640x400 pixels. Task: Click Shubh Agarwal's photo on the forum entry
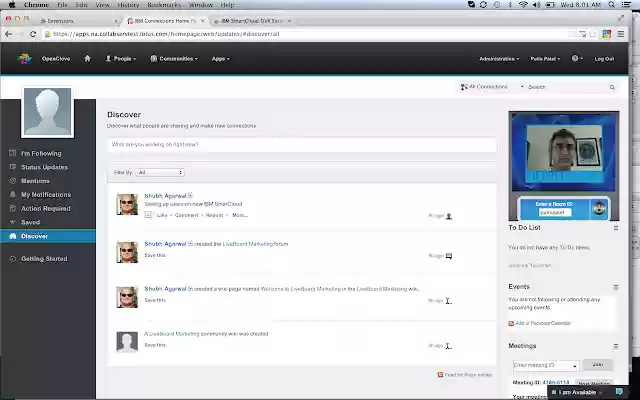(x=127, y=252)
